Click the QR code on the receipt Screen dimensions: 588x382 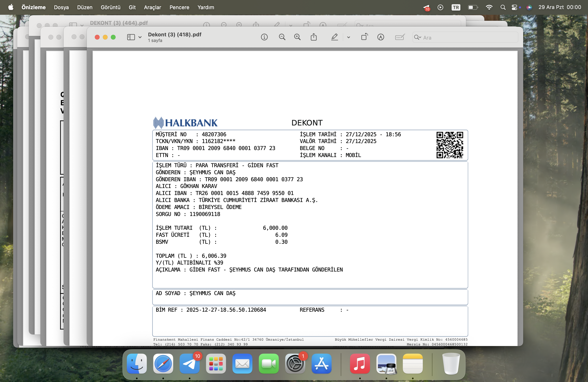tap(450, 145)
